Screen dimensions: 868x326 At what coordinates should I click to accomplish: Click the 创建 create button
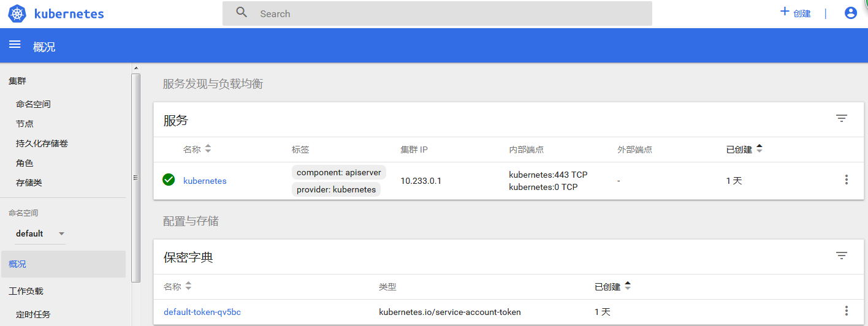795,13
